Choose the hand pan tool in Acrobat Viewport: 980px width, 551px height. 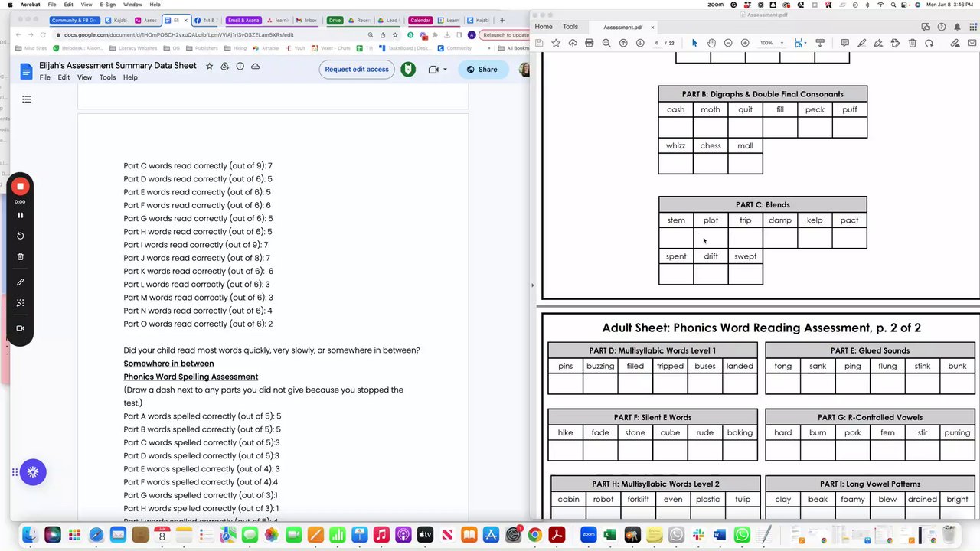pyautogui.click(x=711, y=43)
